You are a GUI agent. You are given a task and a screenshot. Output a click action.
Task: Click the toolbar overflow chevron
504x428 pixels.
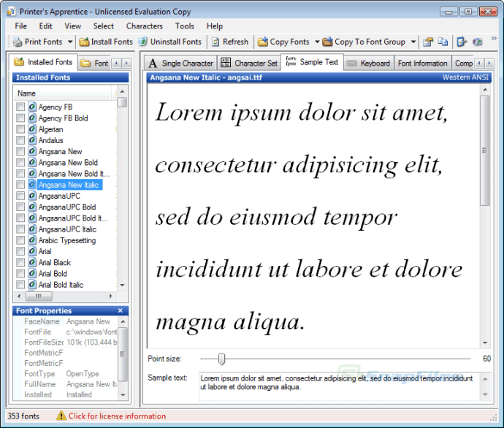click(x=494, y=39)
